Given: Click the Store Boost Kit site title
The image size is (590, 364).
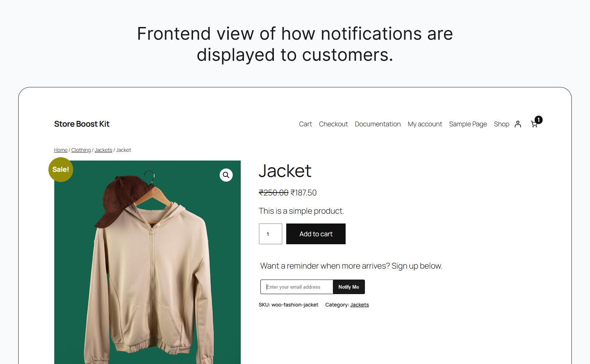Looking at the screenshot, I should click(x=82, y=124).
